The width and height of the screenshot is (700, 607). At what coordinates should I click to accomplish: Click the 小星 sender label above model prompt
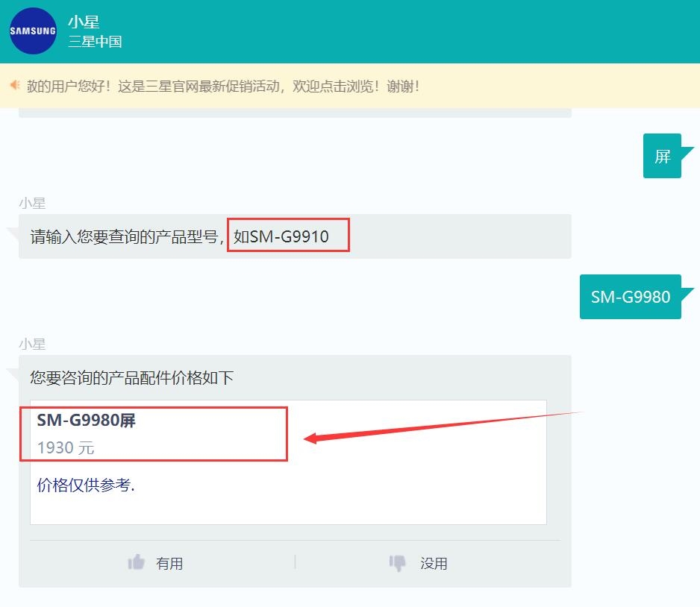[32, 203]
